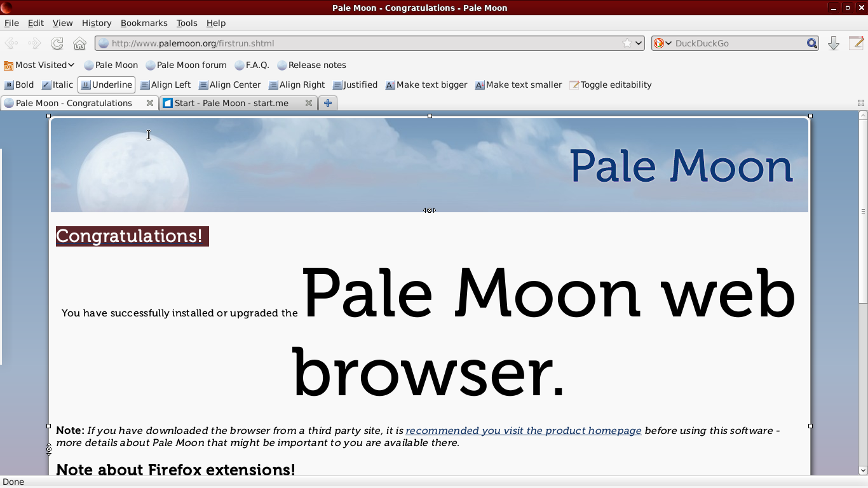Switch to Pale Moon - Congratulations tab
Screen dimensions: 868x488
click(x=79, y=103)
